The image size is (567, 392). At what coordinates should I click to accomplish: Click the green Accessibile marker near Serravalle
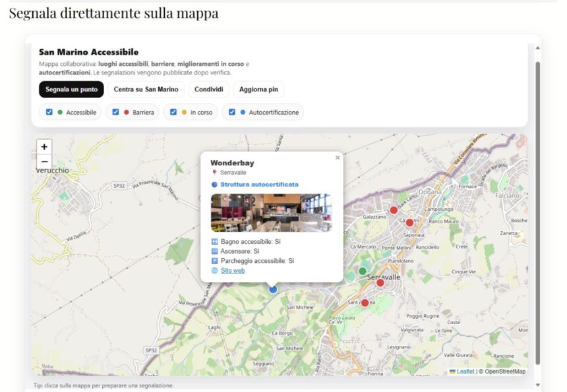pyautogui.click(x=362, y=270)
